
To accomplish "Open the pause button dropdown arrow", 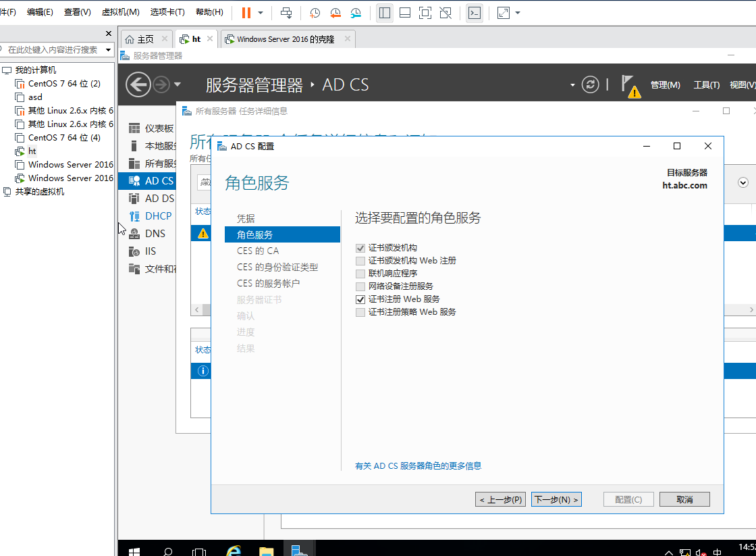I will click(x=261, y=13).
